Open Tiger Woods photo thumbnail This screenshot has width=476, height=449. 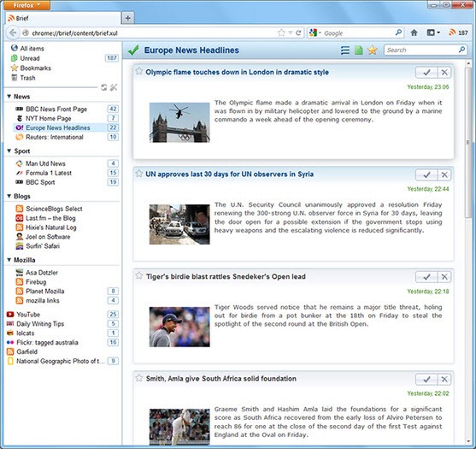[x=179, y=327]
